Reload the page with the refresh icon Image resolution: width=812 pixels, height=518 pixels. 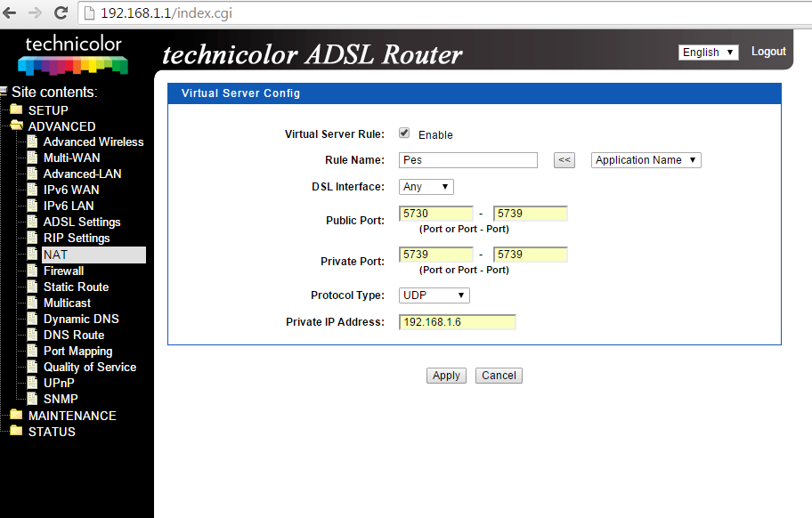pos(61,13)
